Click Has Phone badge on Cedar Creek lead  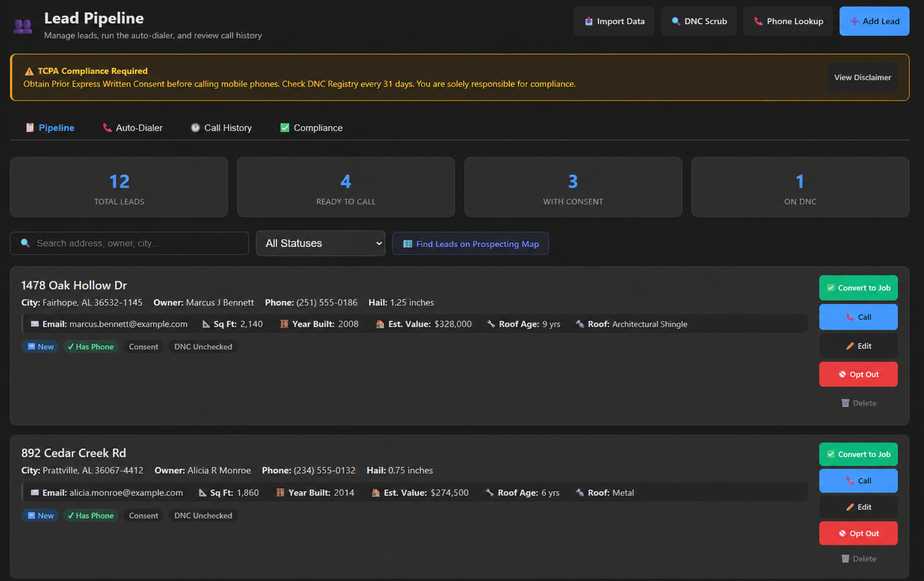coord(91,516)
